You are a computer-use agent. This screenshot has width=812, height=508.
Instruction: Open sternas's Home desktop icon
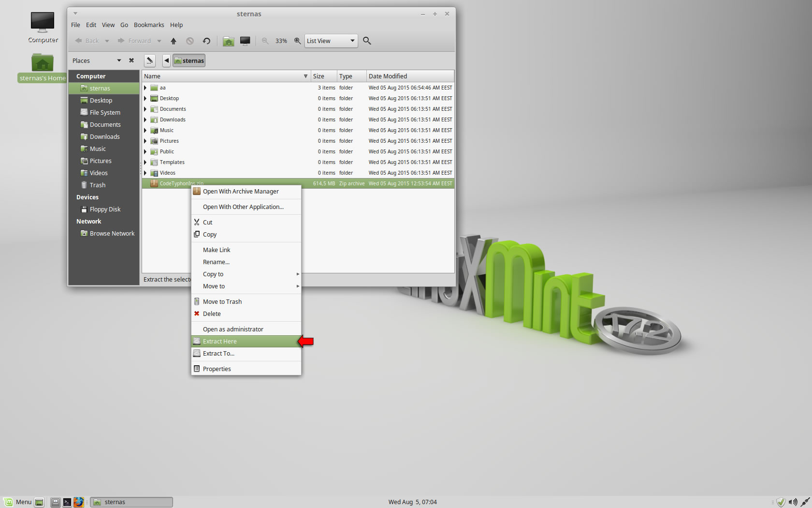(43, 68)
